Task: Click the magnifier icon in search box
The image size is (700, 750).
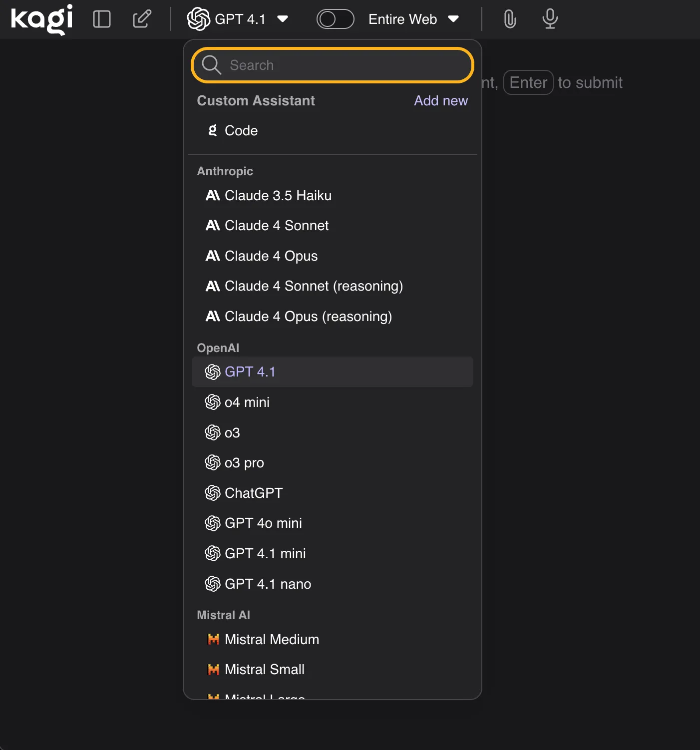Action: point(211,65)
